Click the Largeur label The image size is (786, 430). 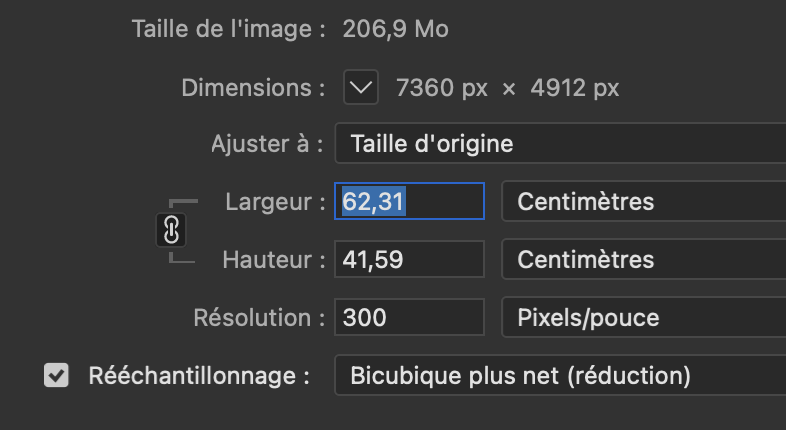point(275,202)
